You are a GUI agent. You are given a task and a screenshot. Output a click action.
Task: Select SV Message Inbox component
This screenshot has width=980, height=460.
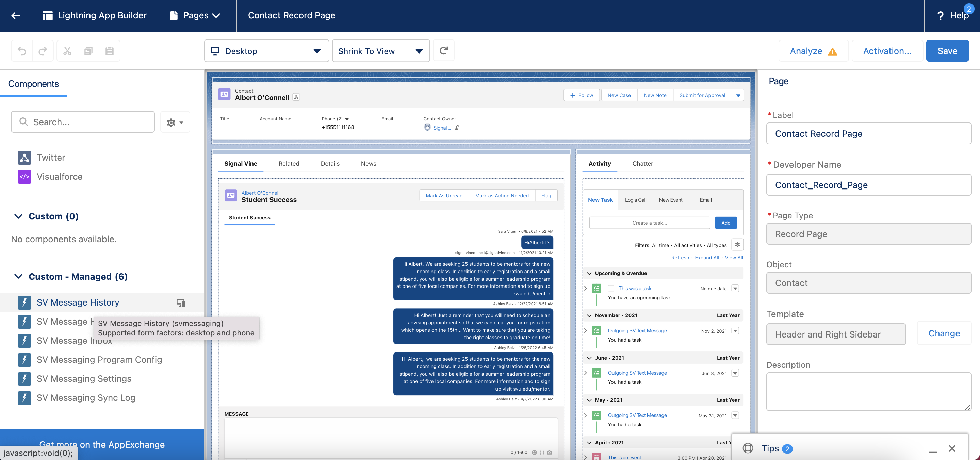74,341
